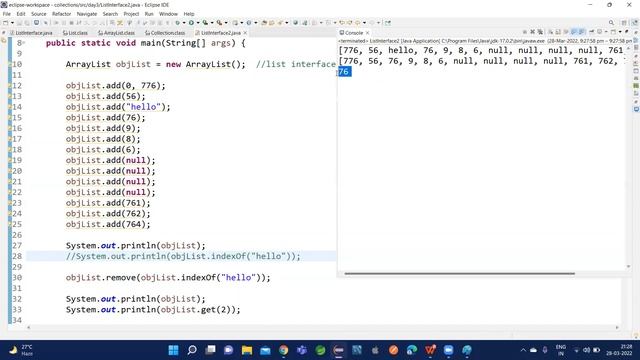Image resolution: width=640 pixels, height=360 pixels.
Task: Click the Open Console icon
Action: [613, 32]
